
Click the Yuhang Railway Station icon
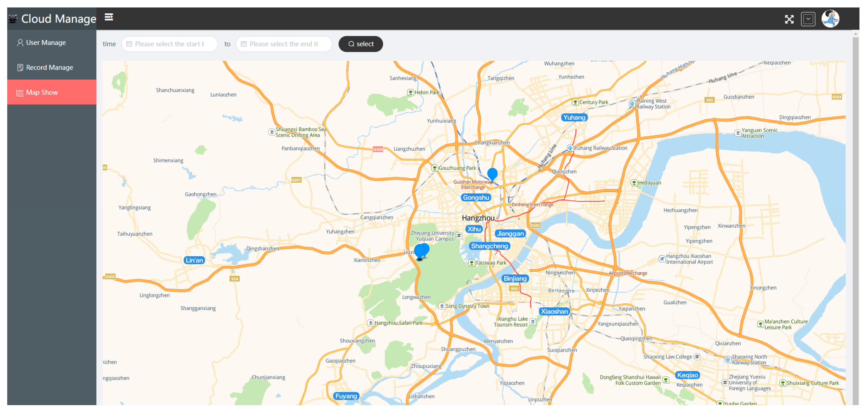tap(570, 148)
